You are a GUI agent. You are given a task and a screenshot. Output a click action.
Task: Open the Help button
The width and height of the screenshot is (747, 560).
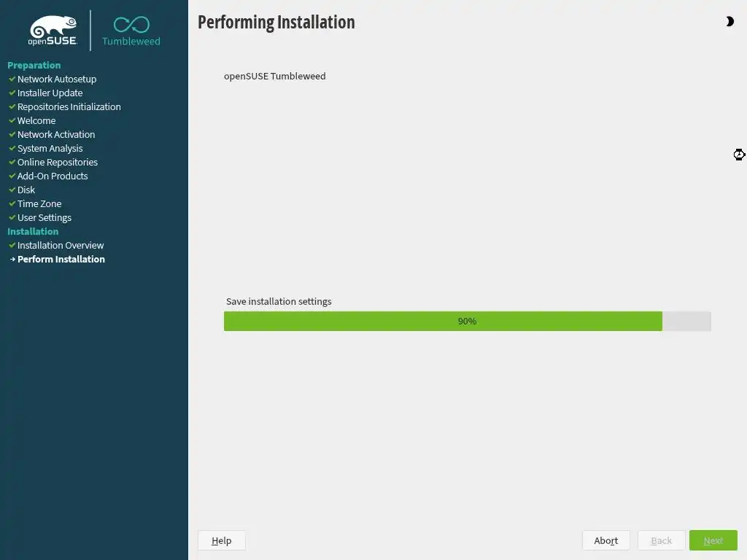(x=222, y=540)
